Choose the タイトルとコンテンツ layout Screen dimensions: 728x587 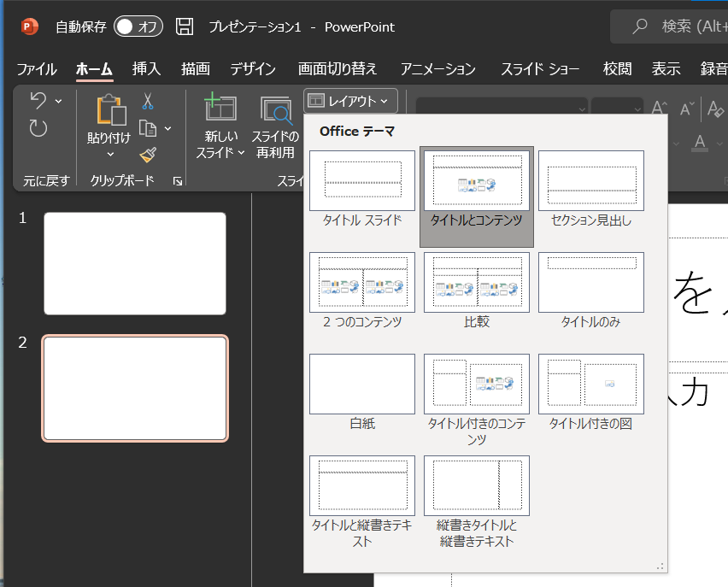[477, 197]
